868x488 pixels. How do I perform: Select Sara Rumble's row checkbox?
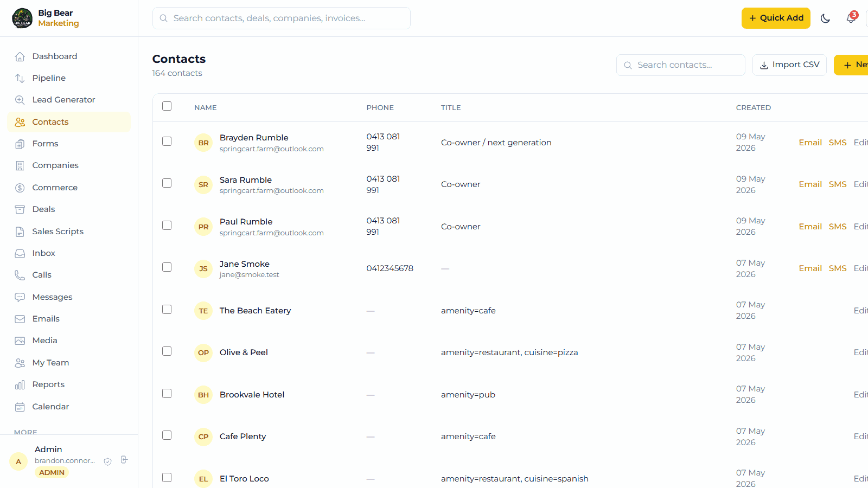167,183
